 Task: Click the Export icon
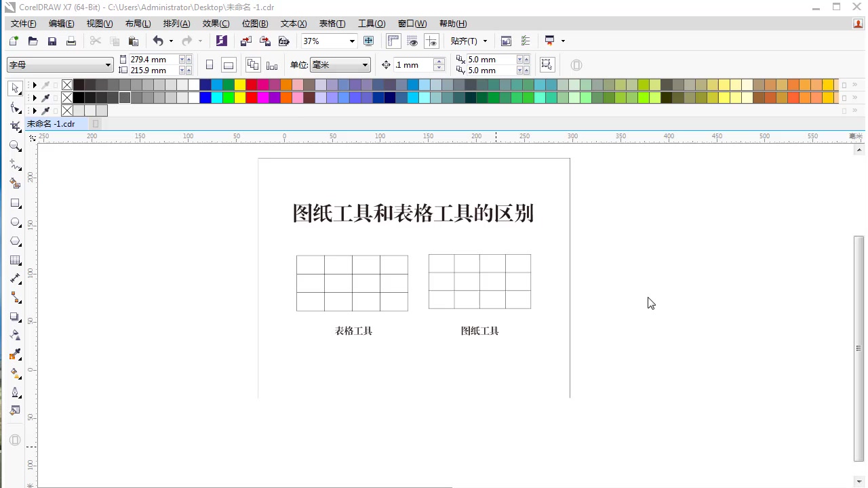pyautogui.click(x=265, y=41)
